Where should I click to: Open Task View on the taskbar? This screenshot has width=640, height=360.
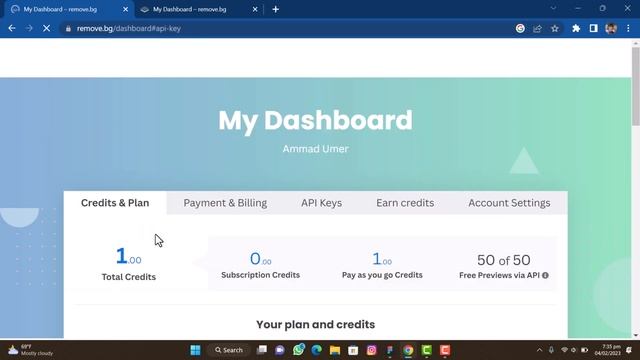tap(262, 350)
